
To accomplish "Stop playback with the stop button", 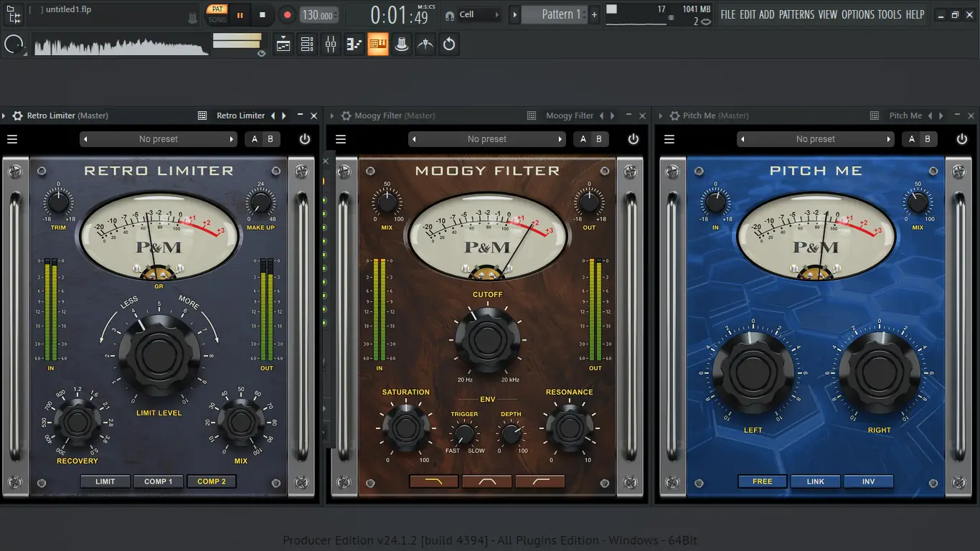I will [x=263, y=14].
